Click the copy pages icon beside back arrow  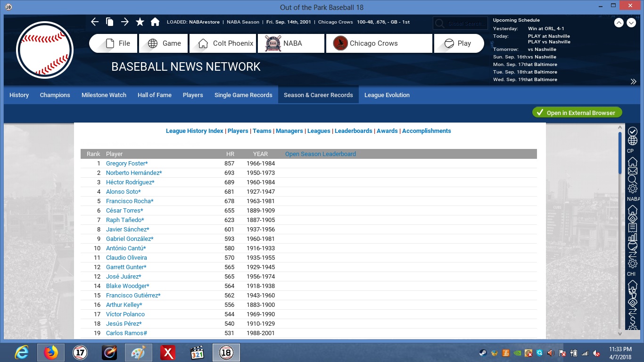[109, 22]
